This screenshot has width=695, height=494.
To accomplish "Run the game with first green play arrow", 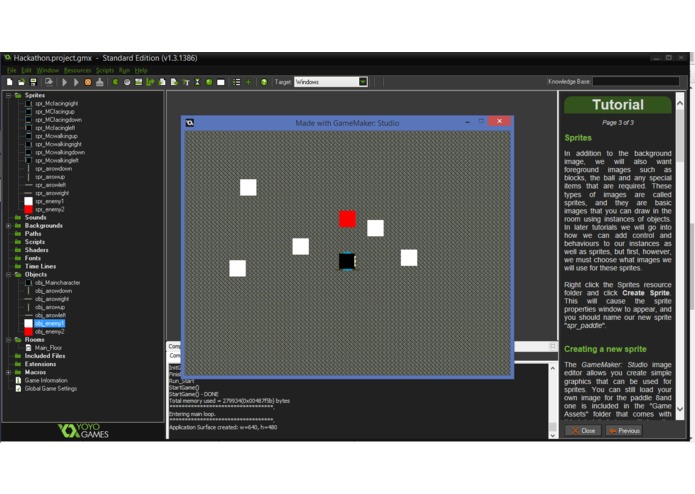I will pos(64,82).
